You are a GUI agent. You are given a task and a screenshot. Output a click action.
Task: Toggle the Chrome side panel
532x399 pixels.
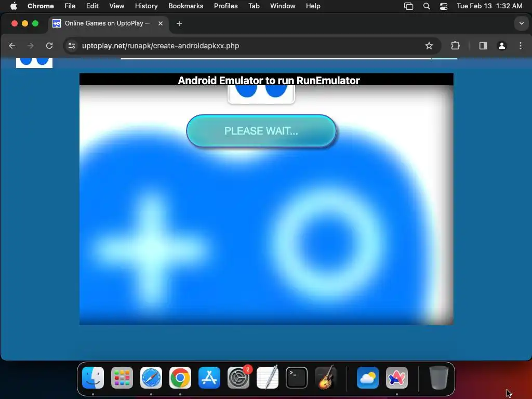tap(483, 46)
